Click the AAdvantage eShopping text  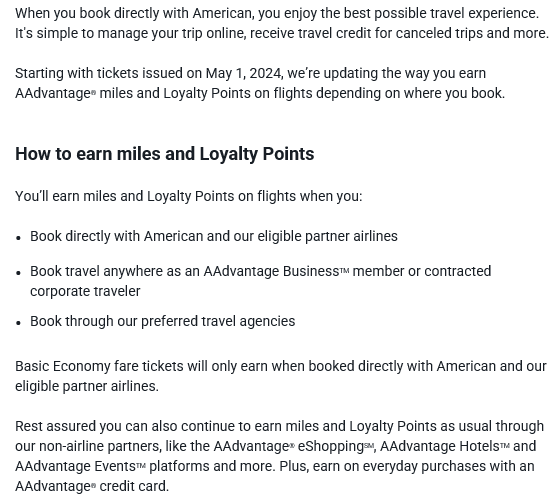tap(294, 446)
